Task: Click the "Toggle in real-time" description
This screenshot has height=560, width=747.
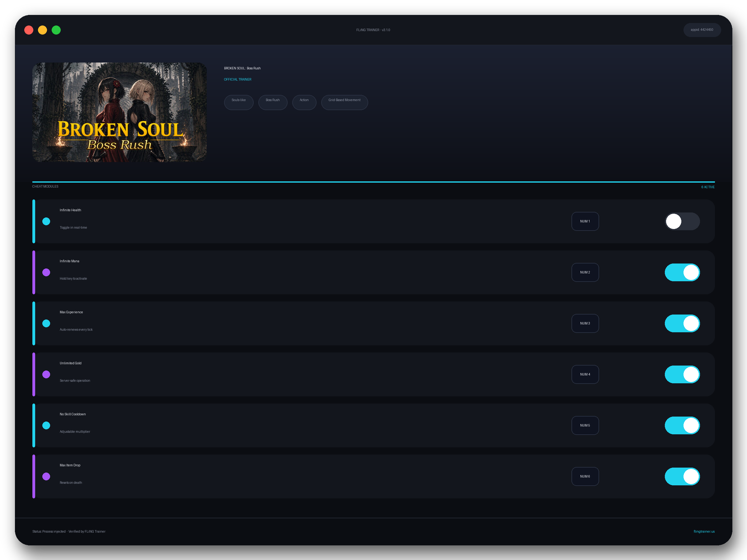Action: (73, 227)
